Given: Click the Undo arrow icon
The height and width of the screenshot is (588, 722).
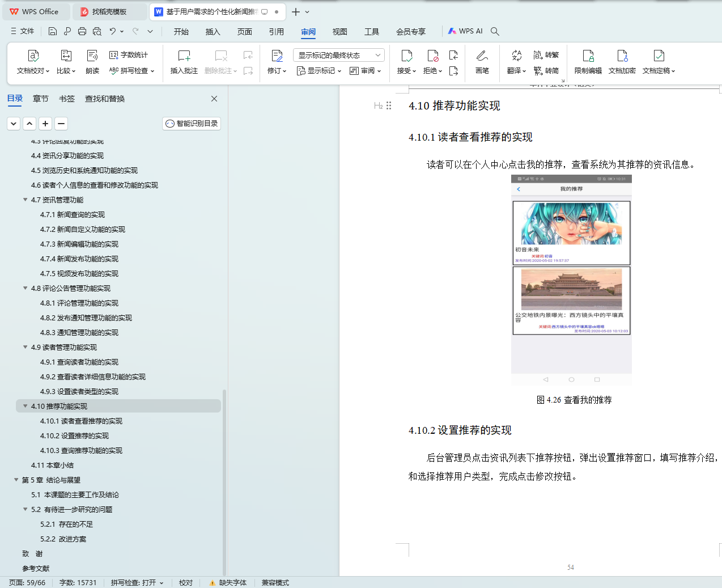Looking at the screenshot, I should [x=113, y=31].
